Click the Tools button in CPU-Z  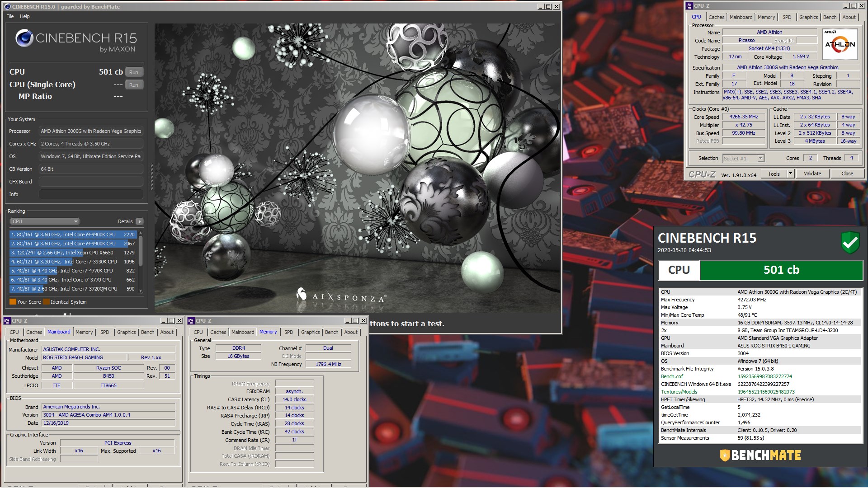coord(774,174)
